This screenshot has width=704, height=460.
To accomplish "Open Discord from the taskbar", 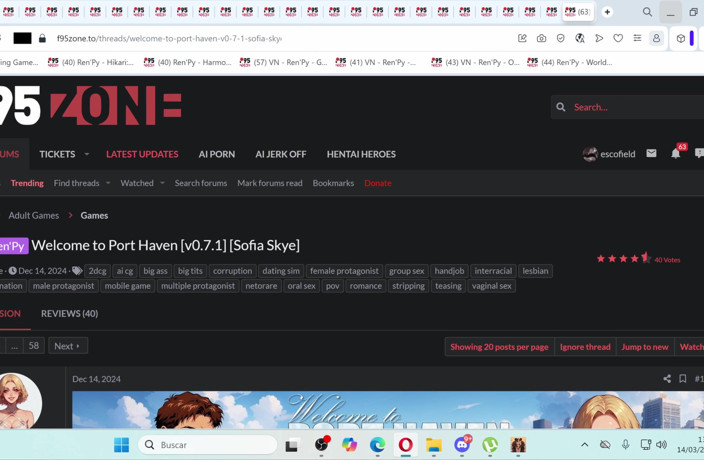I will pos(462,445).
